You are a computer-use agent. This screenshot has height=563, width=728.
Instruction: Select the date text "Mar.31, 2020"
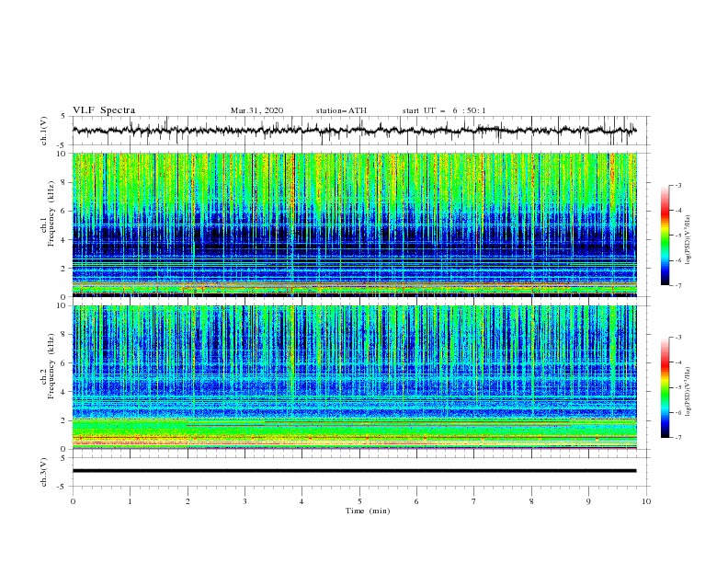tap(256, 110)
